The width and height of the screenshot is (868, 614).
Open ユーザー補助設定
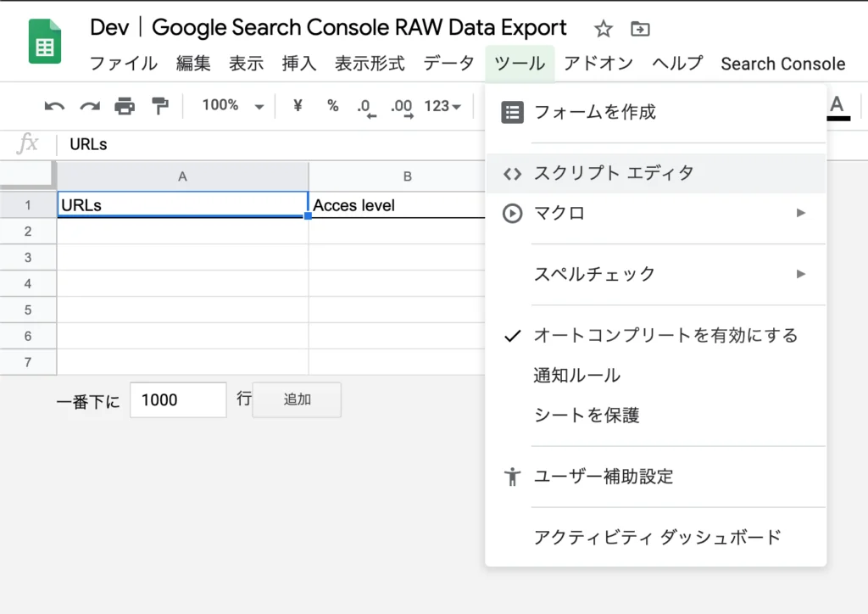[x=655, y=477]
